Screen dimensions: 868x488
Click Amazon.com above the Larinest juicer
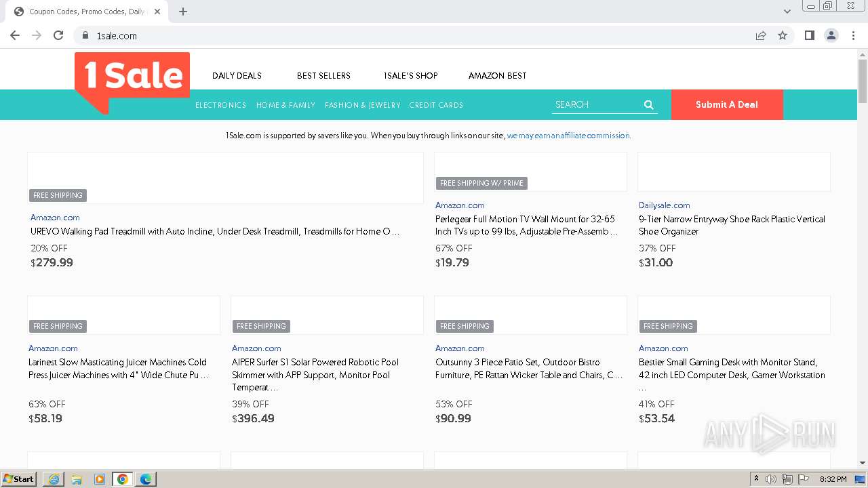53,348
